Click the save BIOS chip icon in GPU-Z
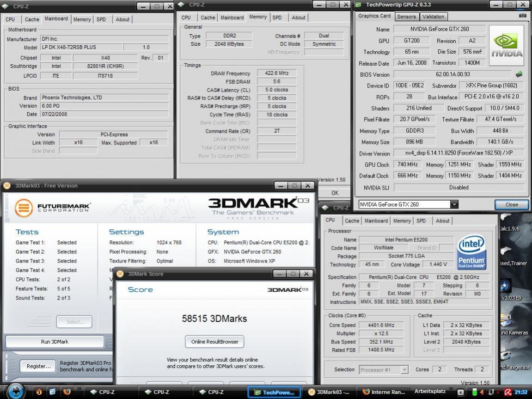This screenshot has height=399, width=532. click(519, 74)
